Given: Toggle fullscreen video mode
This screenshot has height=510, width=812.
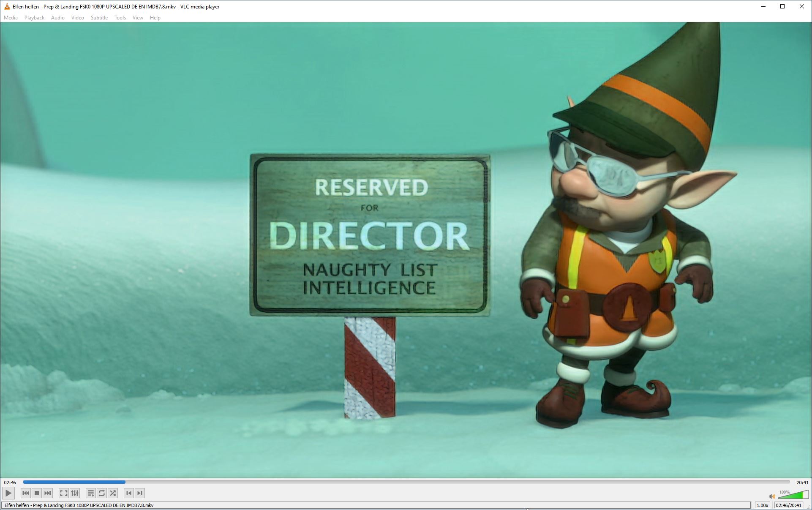Looking at the screenshot, I should pyautogui.click(x=63, y=493).
